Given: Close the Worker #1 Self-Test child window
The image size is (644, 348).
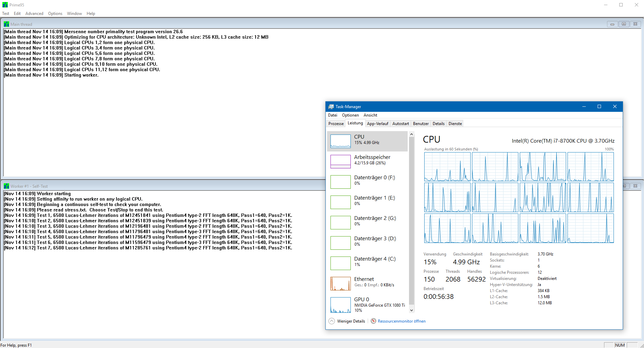Looking at the screenshot, I should pos(635,186).
